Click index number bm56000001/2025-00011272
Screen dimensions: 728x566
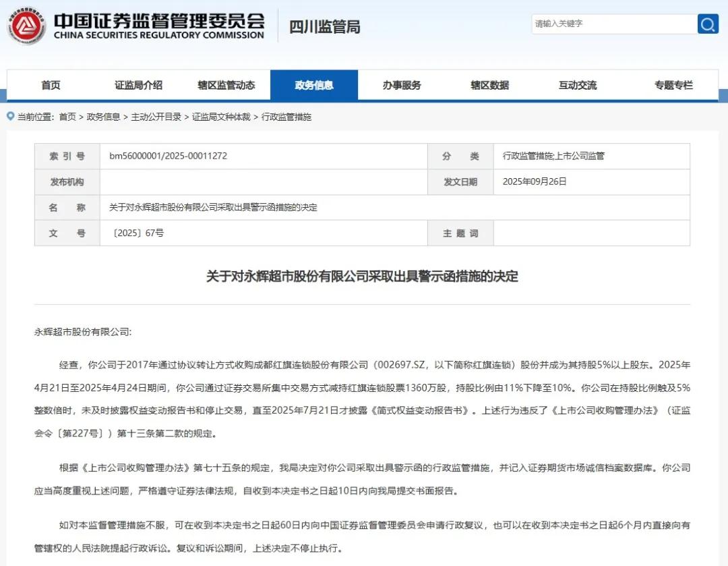pyautogui.click(x=168, y=156)
